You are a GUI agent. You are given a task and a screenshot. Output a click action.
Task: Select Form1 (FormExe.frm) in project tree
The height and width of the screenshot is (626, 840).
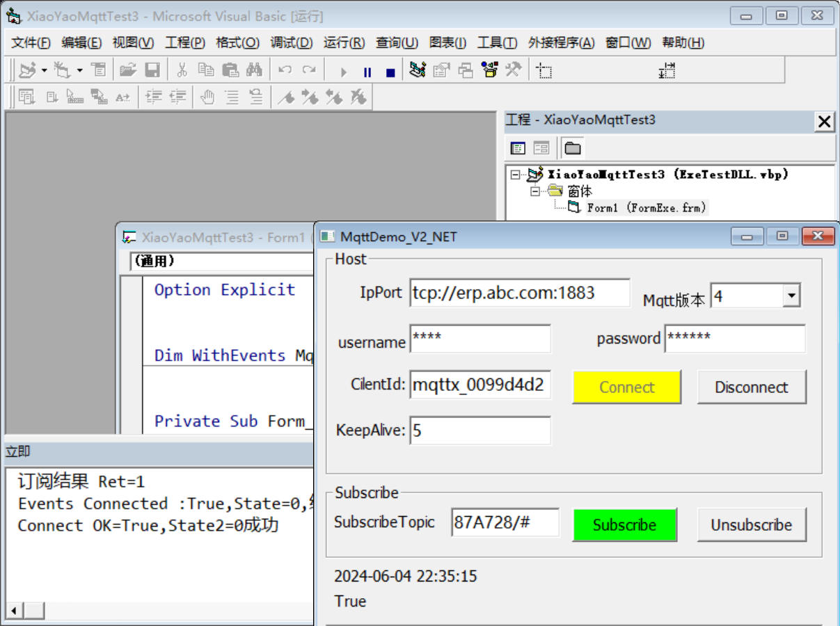click(x=636, y=207)
